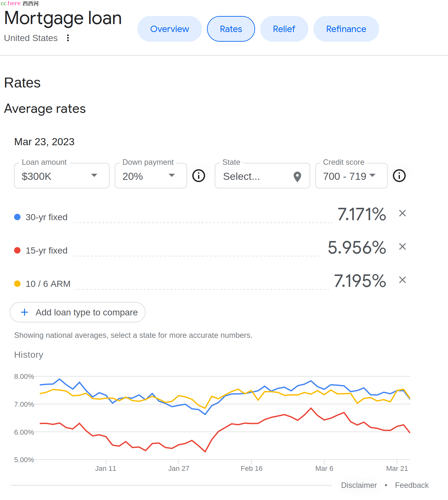The width and height of the screenshot is (448, 500).
Task: Click the 30-yr fixed label
Action: (x=46, y=217)
